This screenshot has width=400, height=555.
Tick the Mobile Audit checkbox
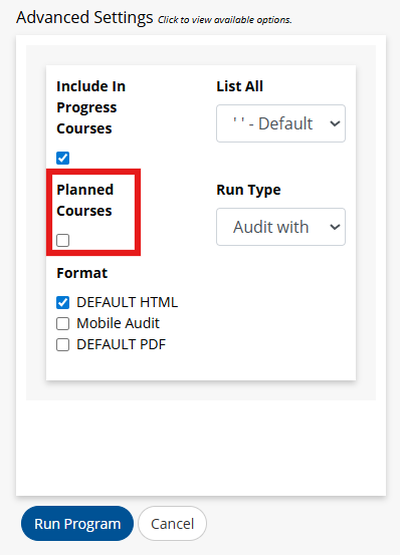pos(63,323)
